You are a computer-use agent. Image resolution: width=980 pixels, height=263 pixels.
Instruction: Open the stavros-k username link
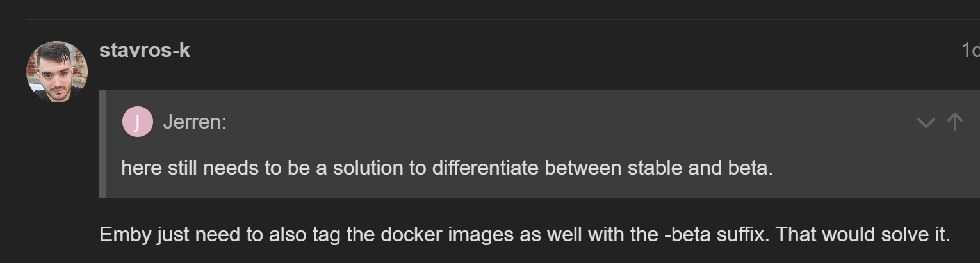pos(145,51)
